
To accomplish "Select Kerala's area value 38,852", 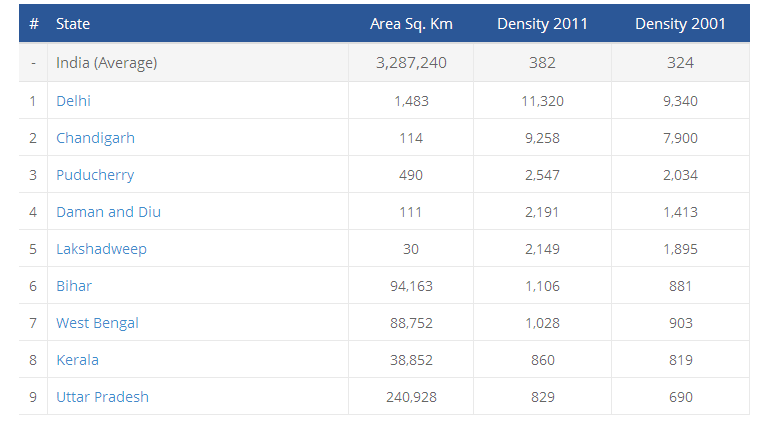I will click(x=411, y=360).
